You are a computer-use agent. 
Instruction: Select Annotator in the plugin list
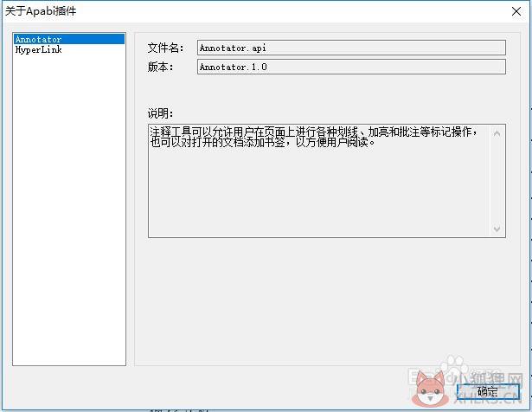[x=69, y=39]
